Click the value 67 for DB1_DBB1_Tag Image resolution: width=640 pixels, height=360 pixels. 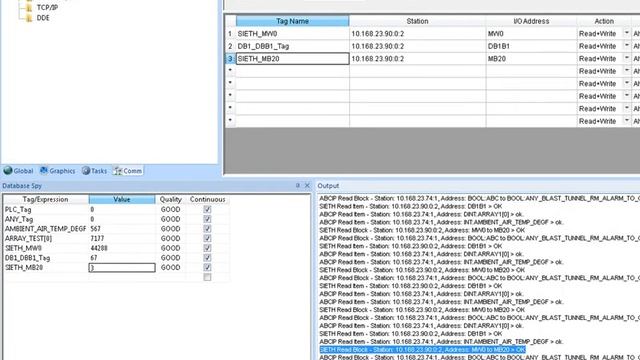click(94, 258)
